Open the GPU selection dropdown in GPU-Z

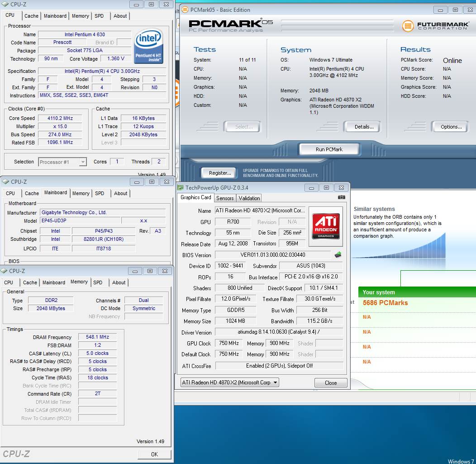pyautogui.click(x=230, y=383)
